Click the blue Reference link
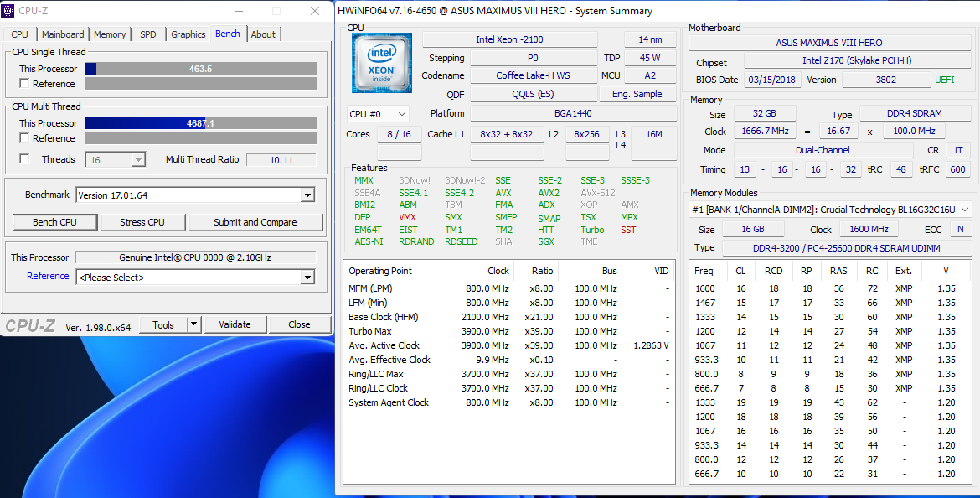 (48, 276)
